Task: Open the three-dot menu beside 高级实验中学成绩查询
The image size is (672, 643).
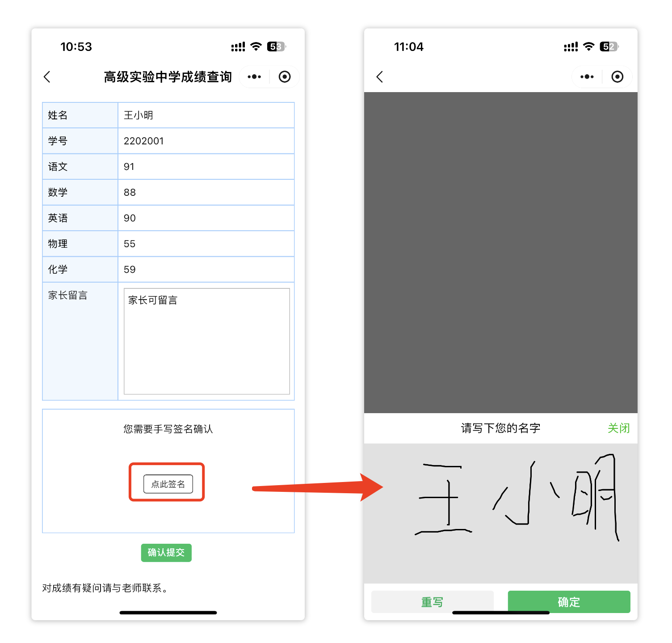Action: (254, 77)
